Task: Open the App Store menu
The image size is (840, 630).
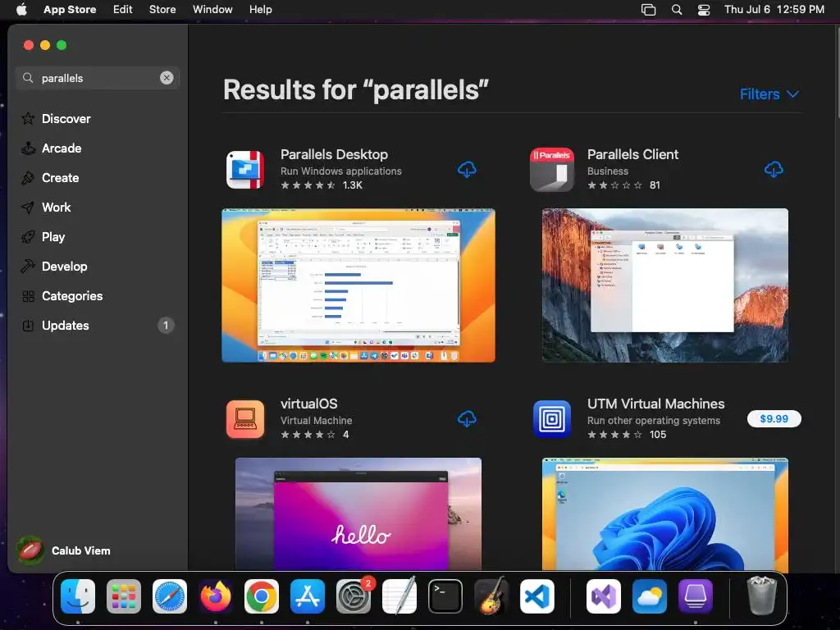Action: click(x=70, y=9)
